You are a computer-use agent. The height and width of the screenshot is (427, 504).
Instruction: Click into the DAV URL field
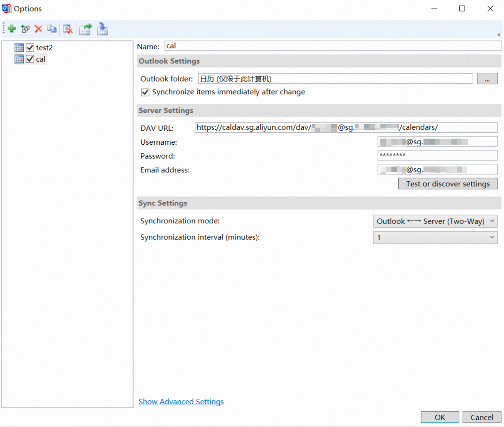(x=346, y=127)
